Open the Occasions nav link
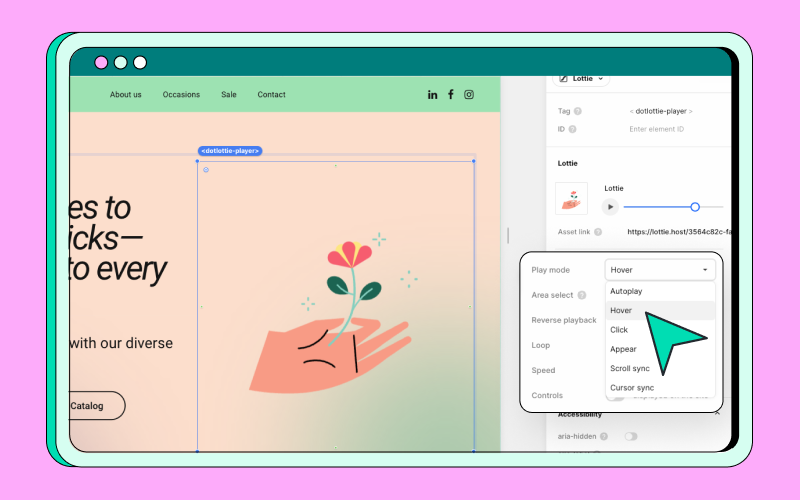The image size is (800, 500). 181,94
